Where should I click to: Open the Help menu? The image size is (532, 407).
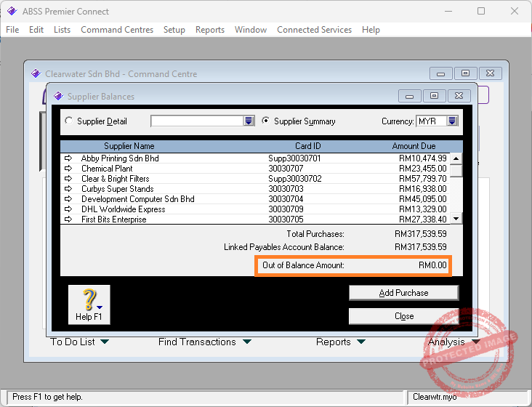[371, 30]
